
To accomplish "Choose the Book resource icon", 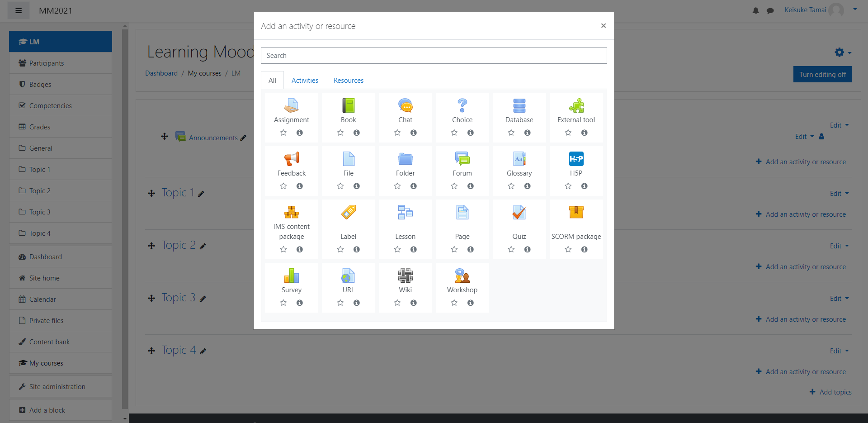I will coord(349,105).
